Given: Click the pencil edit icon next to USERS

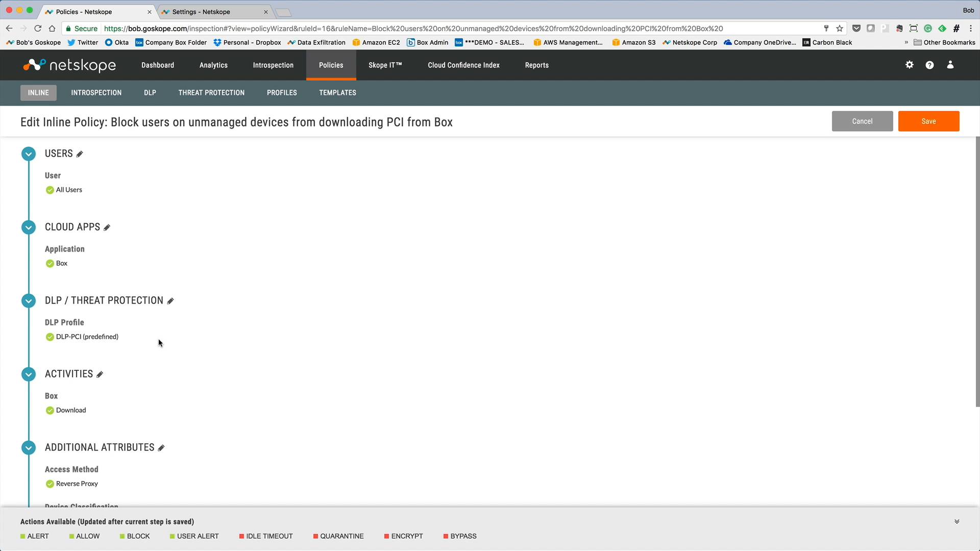Looking at the screenshot, I should click(80, 154).
